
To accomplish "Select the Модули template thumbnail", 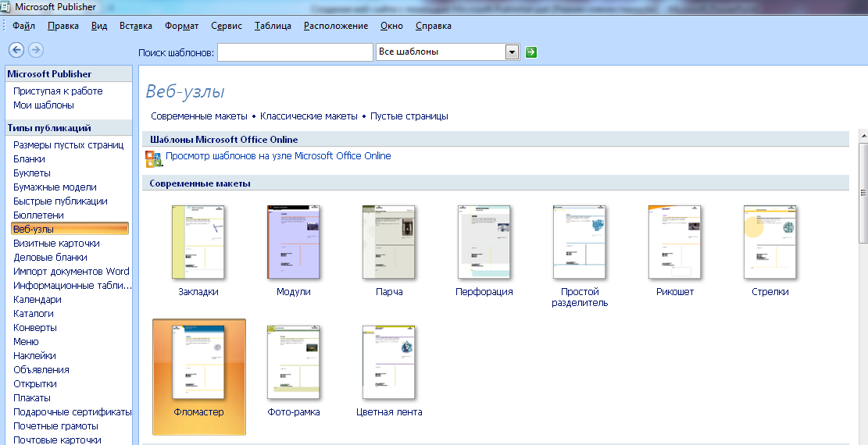I will (294, 243).
